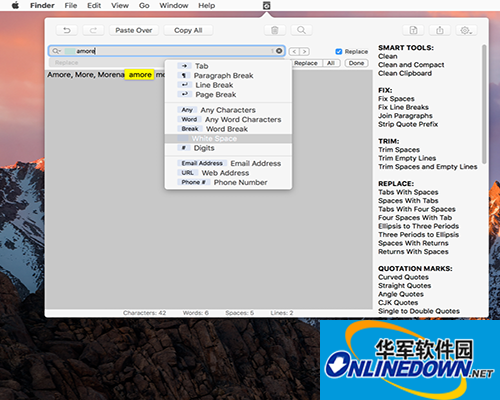Screen dimensions: 500x400
Task: Open the Edit menu
Action: point(94,6)
